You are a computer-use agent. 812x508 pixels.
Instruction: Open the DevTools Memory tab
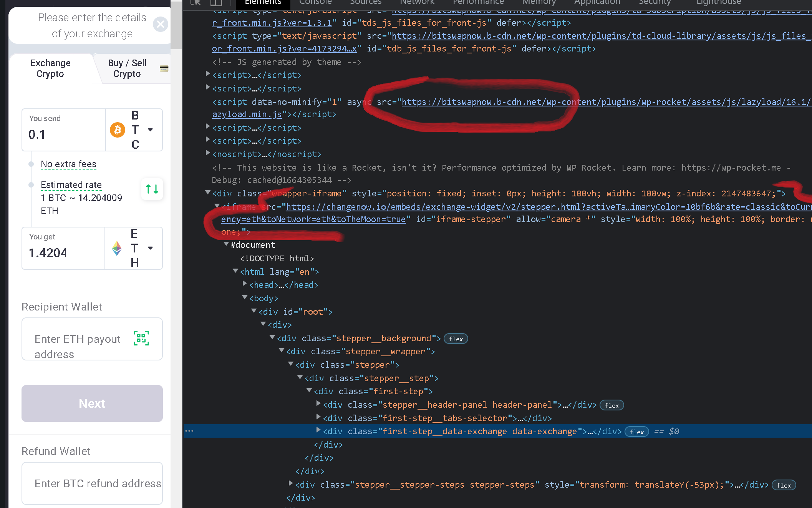coord(539,2)
